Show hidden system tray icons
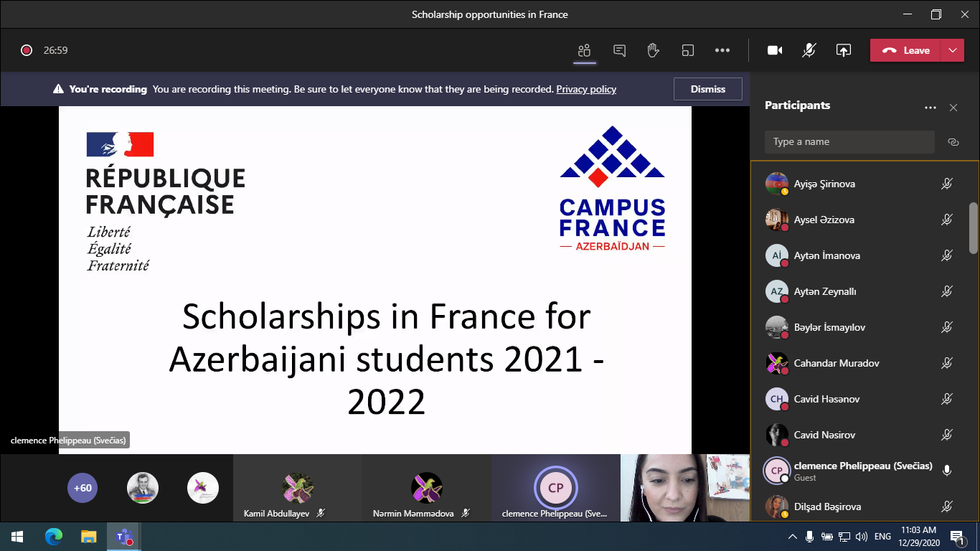This screenshot has height=551, width=980. [x=793, y=537]
